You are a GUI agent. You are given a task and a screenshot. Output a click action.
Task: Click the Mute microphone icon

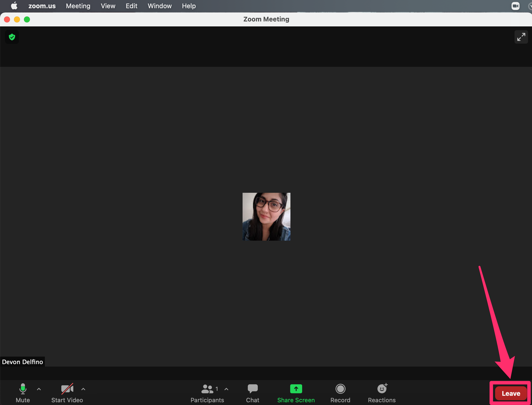pyautogui.click(x=22, y=388)
